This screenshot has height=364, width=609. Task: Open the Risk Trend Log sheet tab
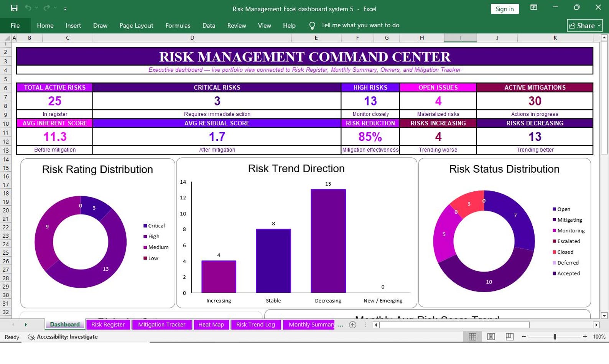pos(255,324)
